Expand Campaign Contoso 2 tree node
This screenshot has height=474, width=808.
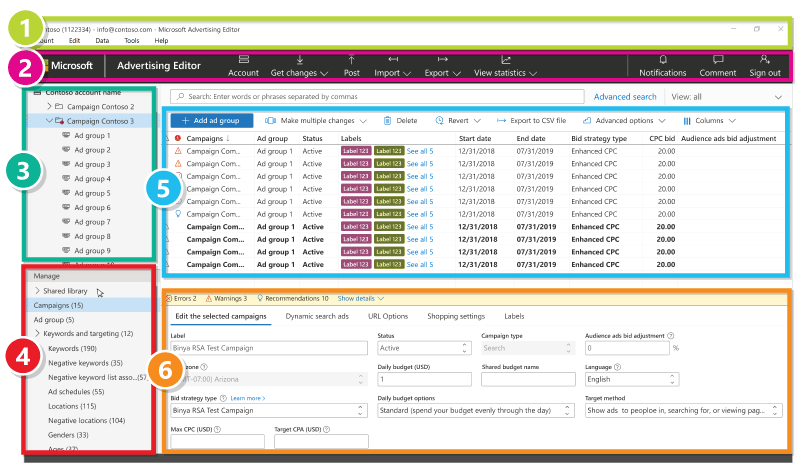click(49, 106)
